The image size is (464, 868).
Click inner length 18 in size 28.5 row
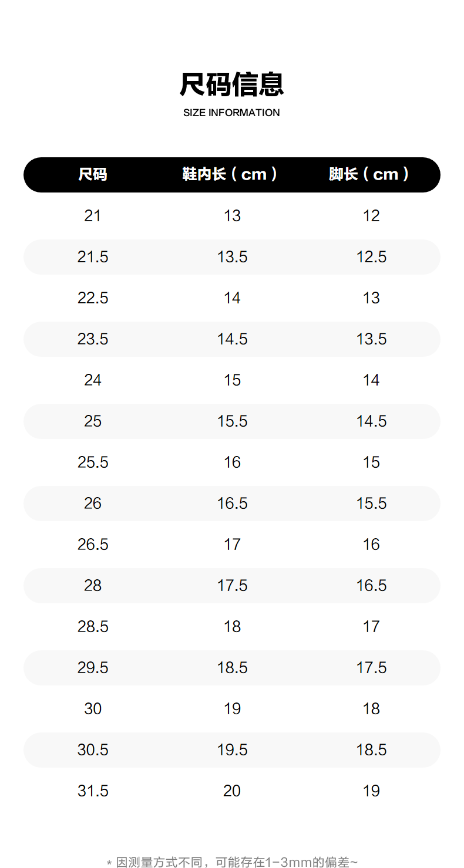click(x=232, y=627)
